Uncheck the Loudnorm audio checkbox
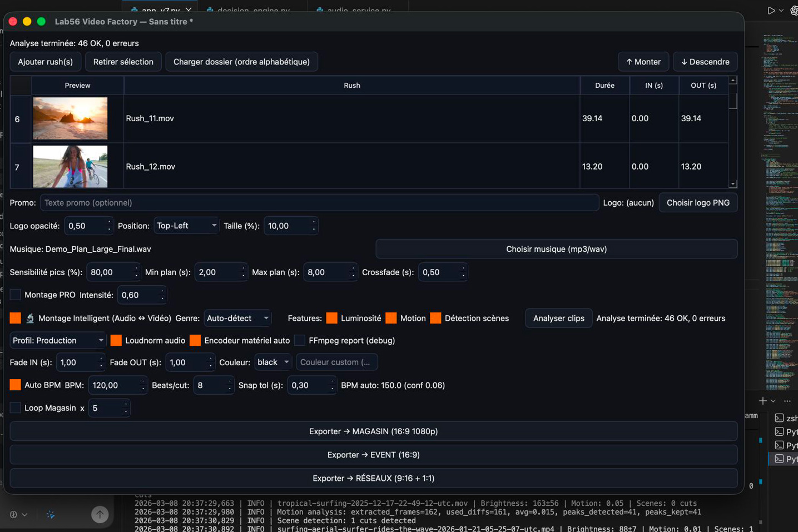The image size is (798, 532). [x=116, y=341]
